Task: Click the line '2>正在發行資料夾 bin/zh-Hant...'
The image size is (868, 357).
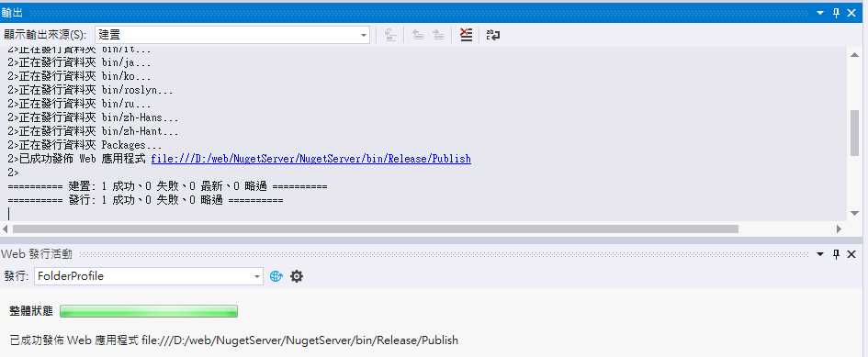Action: point(94,131)
